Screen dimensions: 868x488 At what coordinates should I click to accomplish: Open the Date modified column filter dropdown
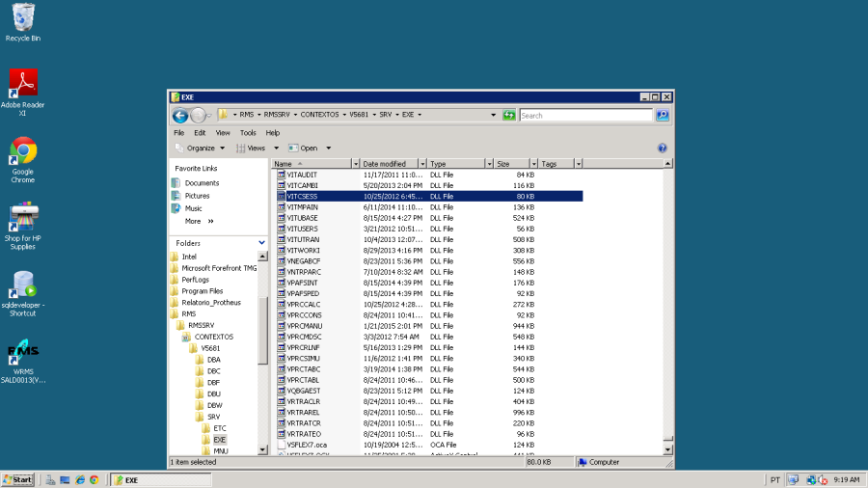422,164
